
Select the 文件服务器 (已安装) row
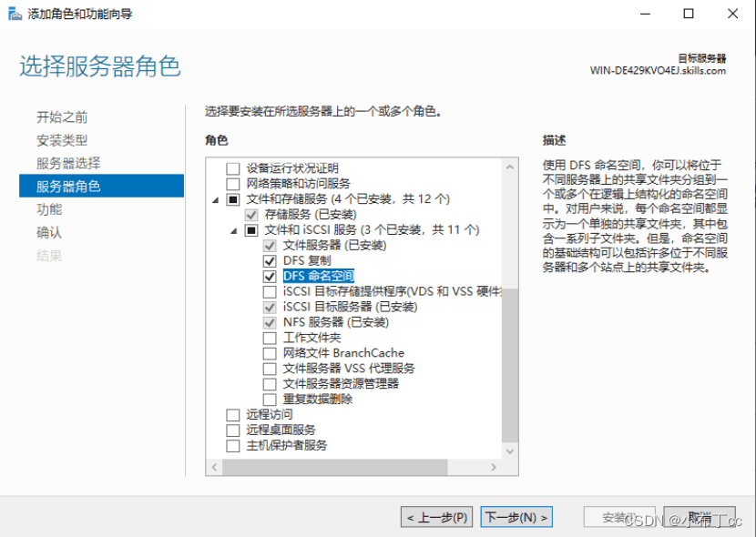point(334,246)
